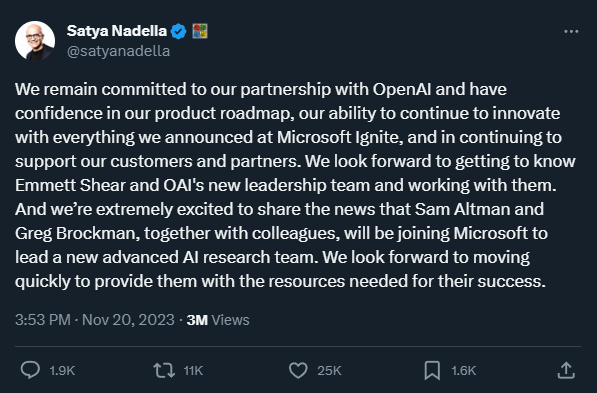Open the @satyanadella handle link

[x=118, y=51]
